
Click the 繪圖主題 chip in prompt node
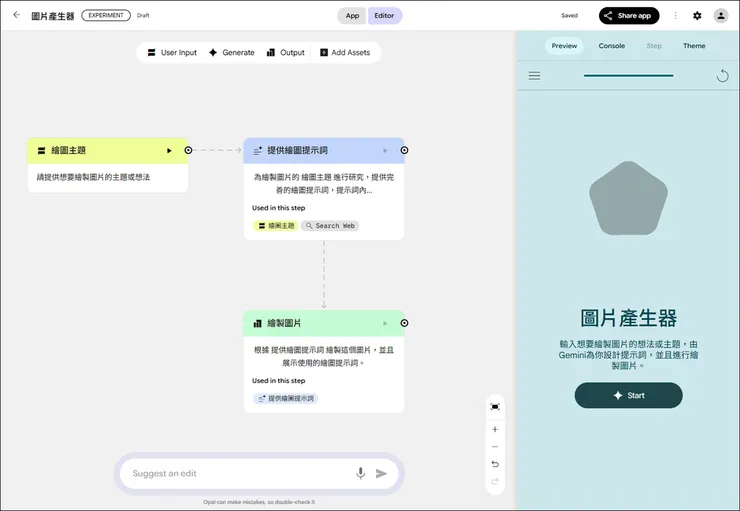(276, 226)
